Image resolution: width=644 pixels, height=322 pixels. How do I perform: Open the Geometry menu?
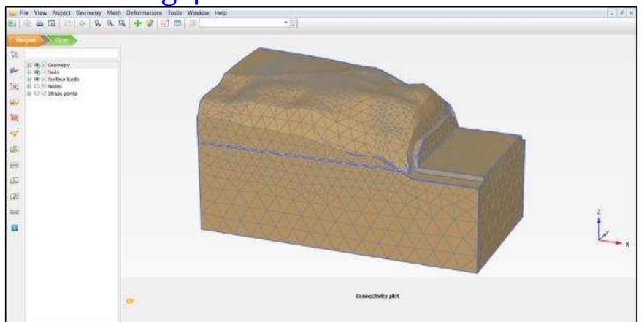pos(88,13)
